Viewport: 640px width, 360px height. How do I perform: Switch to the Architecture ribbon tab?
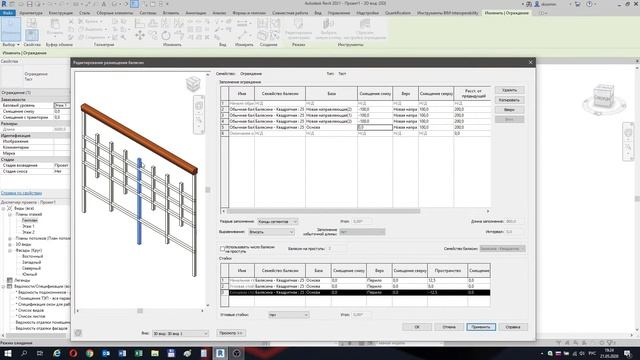click(31, 13)
